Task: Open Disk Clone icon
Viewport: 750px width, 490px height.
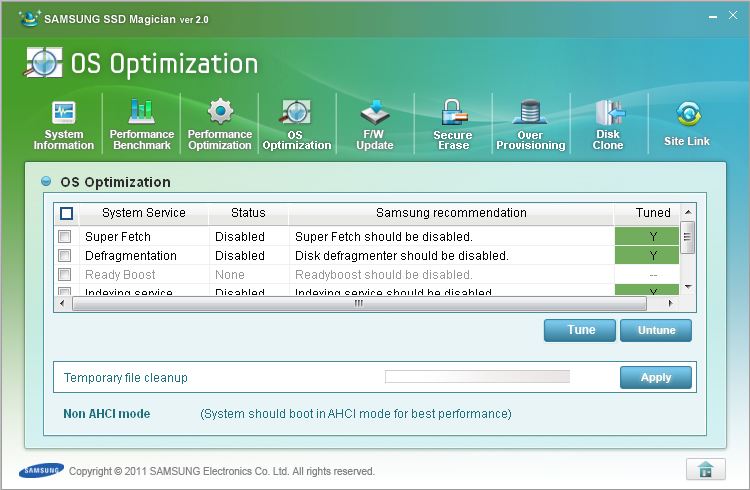Action: tap(609, 113)
